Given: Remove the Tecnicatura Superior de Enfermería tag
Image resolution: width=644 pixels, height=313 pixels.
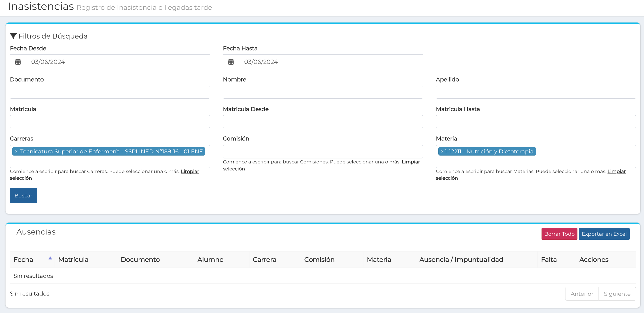Looking at the screenshot, I should coord(16,152).
